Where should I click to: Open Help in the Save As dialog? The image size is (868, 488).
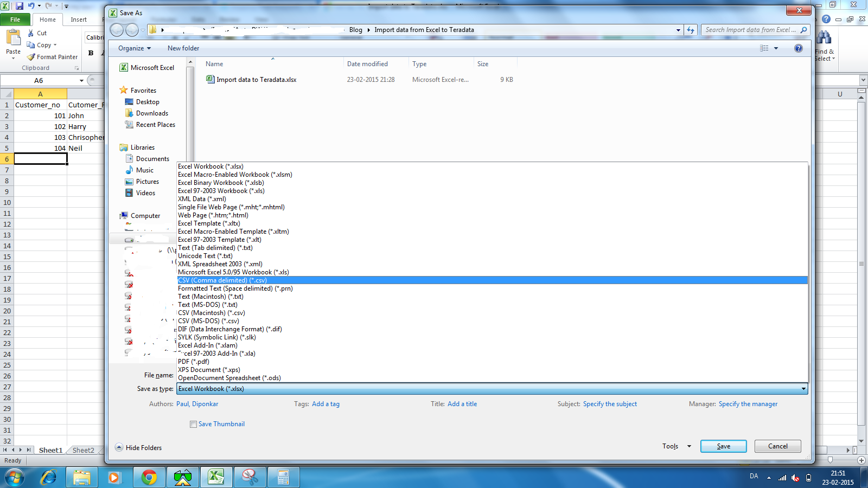point(799,48)
